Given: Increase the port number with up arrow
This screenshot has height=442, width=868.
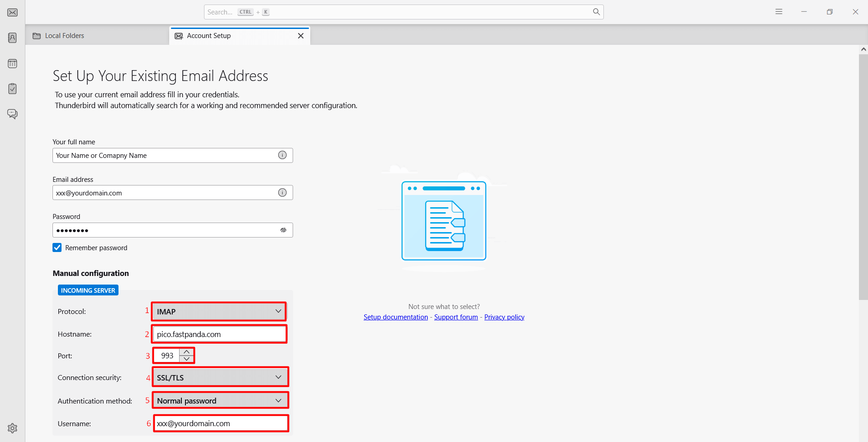Looking at the screenshot, I should 186,352.
